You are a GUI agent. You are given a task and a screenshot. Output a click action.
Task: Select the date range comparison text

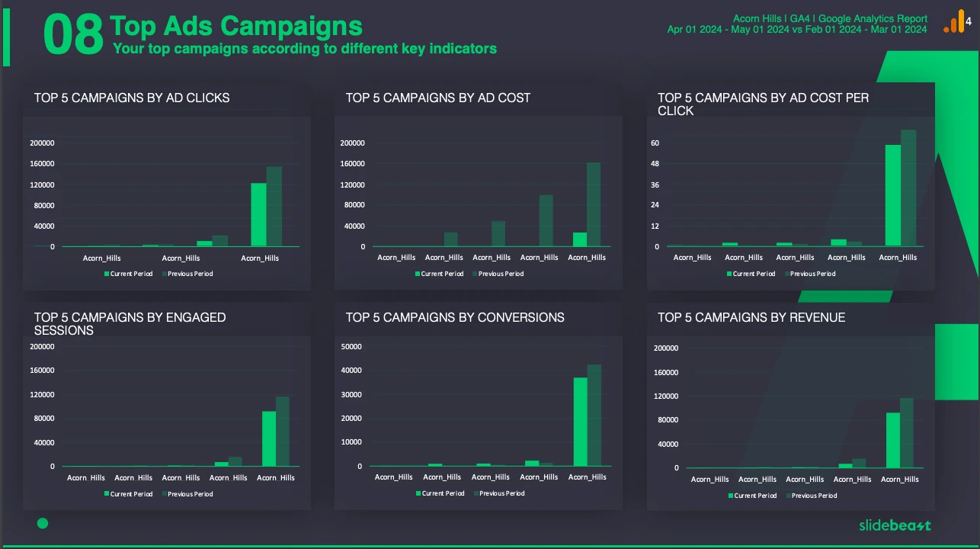[x=797, y=29]
